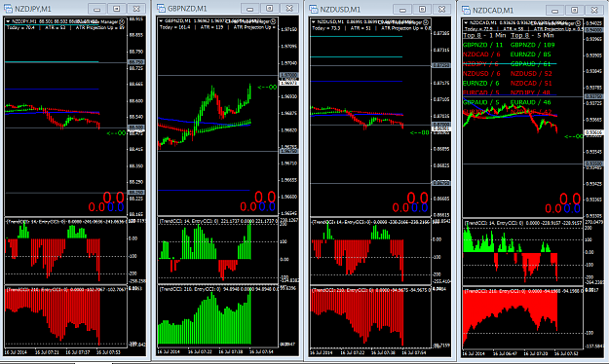Maximize the NZDUSD,M1 chart window

click(422, 10)
